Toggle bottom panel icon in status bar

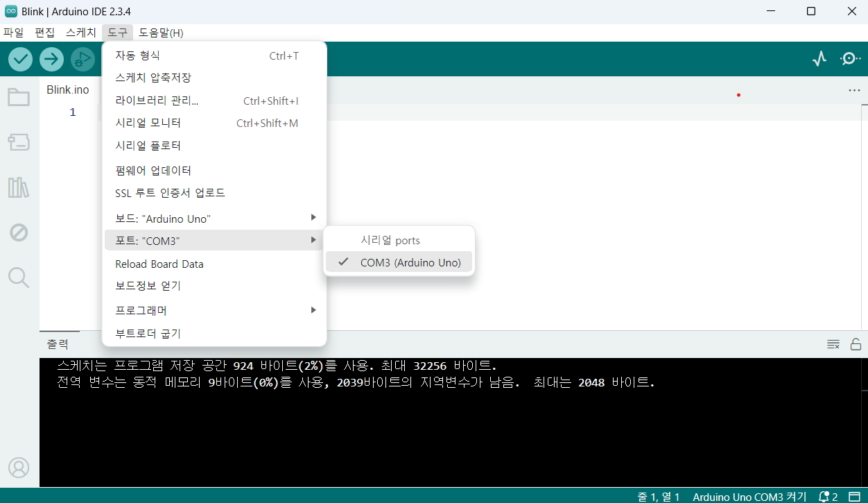point(854,497)
